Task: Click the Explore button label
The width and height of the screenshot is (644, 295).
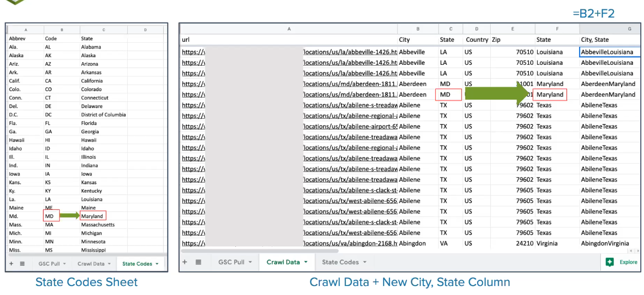Action: coord(628,262)
